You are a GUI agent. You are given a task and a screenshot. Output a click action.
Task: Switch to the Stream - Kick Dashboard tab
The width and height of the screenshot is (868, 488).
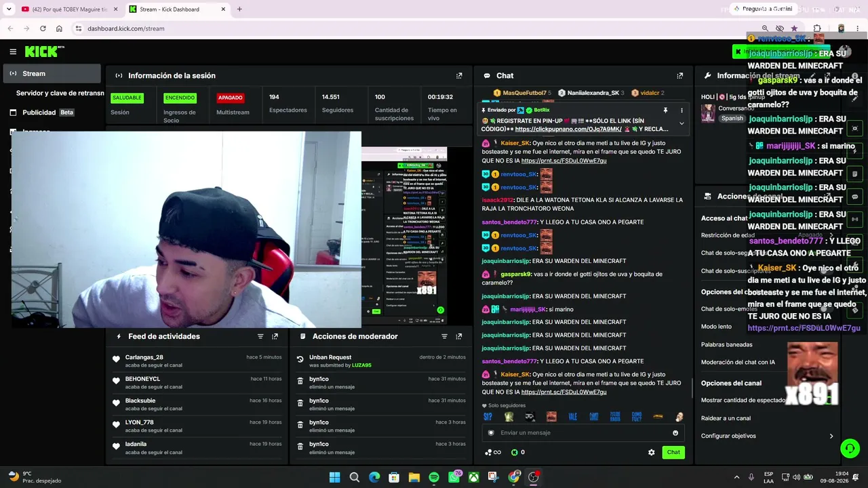pyautogui.click(x=178, y=9)
